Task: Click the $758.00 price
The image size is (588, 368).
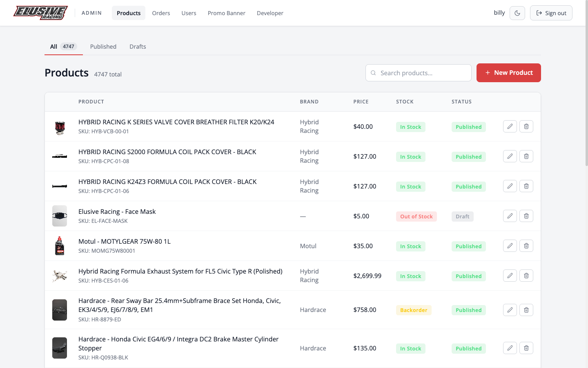Action: point(365,310)
